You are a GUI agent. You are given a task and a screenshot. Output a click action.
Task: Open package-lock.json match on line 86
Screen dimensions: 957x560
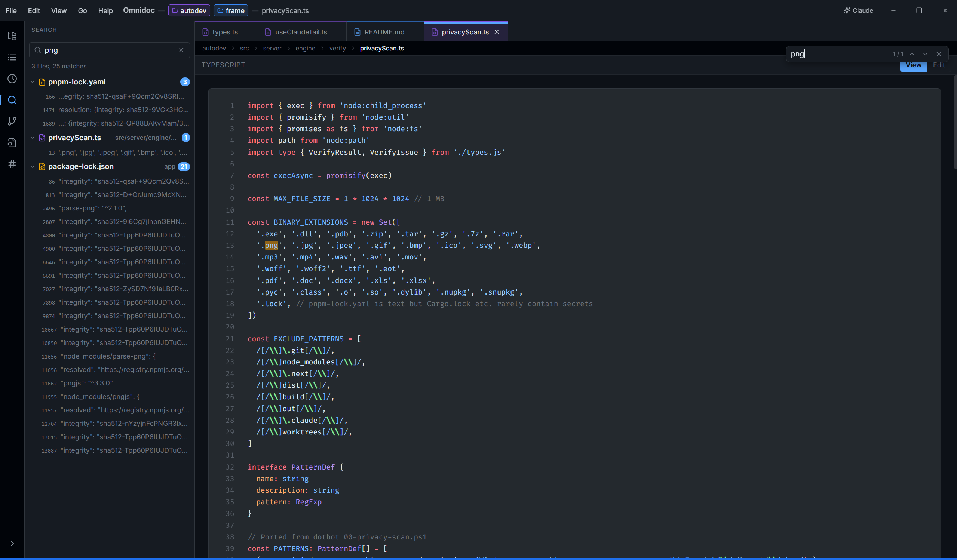(x=110, y=181)
